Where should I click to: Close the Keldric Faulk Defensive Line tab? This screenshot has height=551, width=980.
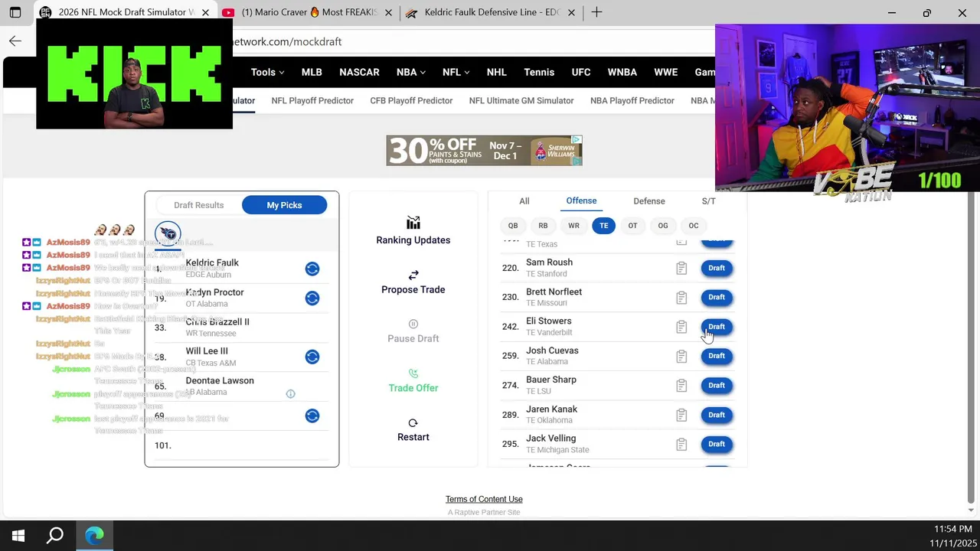click(571, 12)
